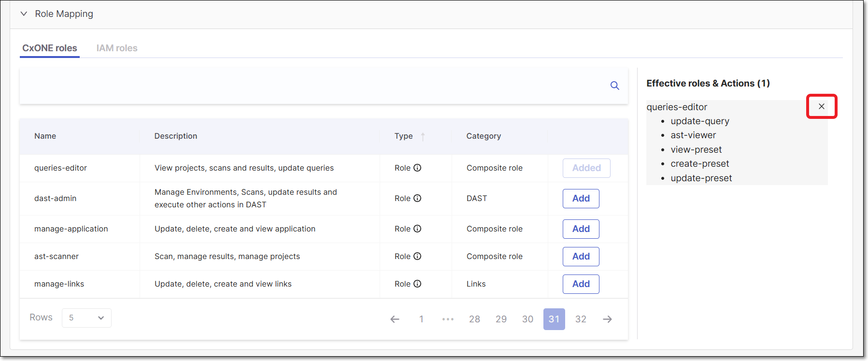This screenshot has height=361, width=868.
Task: Click the Category column header
Action: [484, 136]
